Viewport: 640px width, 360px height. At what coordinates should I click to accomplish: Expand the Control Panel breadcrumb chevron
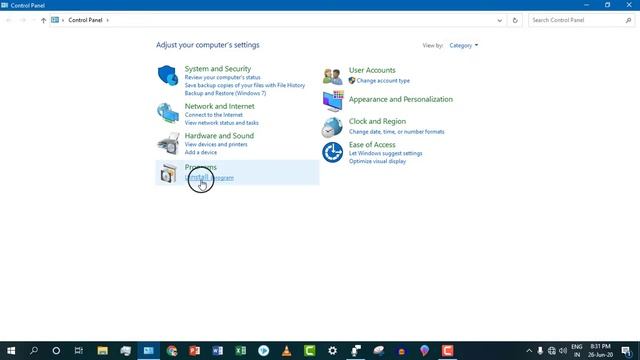108,20
